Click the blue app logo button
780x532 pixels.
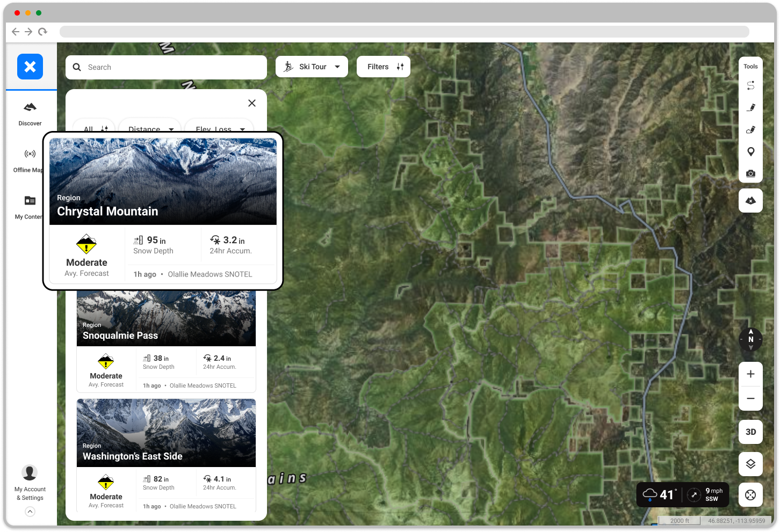30,67
